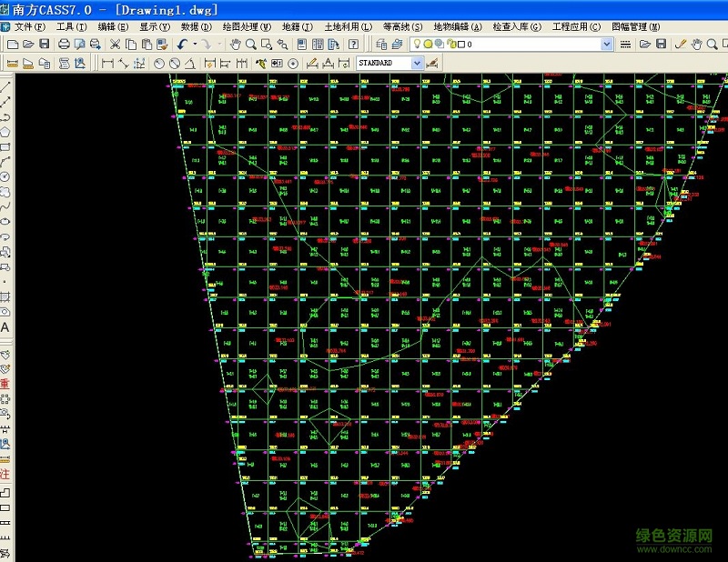Toggle the layer freeze sun icon
The width and height of the screenshot is (728, 562).
pyautogui.click(x=428, y=44)
